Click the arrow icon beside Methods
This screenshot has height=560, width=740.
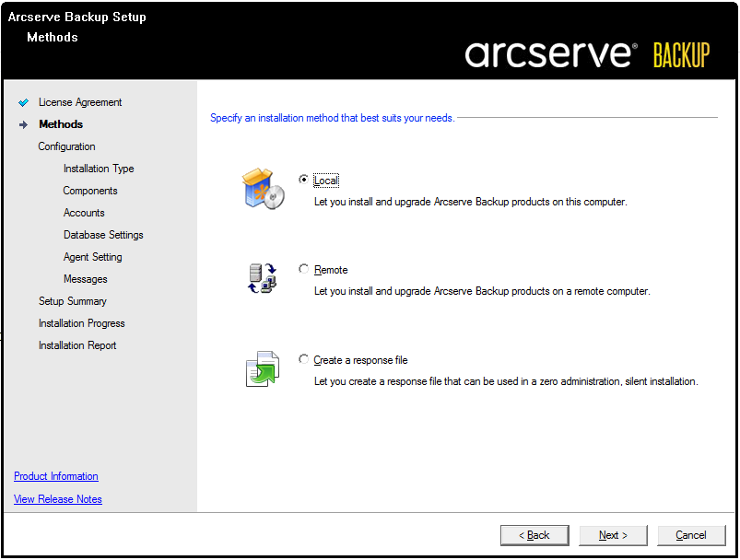coord(24,124)
